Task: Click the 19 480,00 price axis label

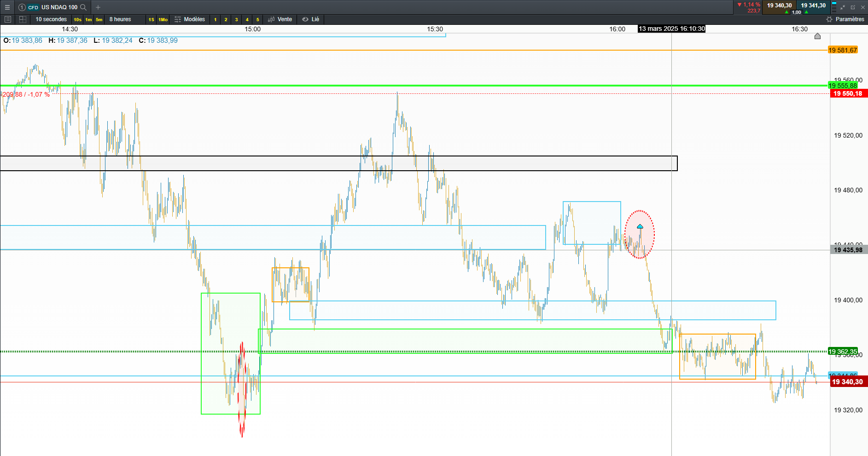Action: tap(848, 190)
